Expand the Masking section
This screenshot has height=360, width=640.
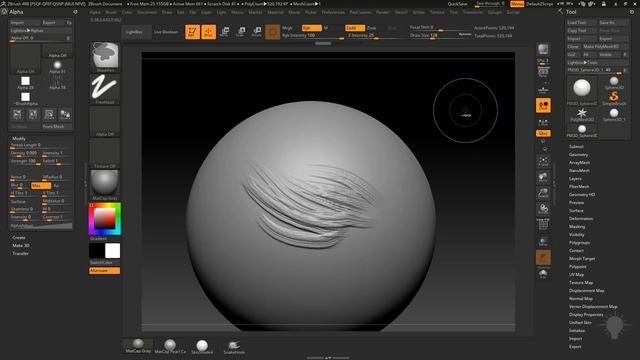(577, 227)
